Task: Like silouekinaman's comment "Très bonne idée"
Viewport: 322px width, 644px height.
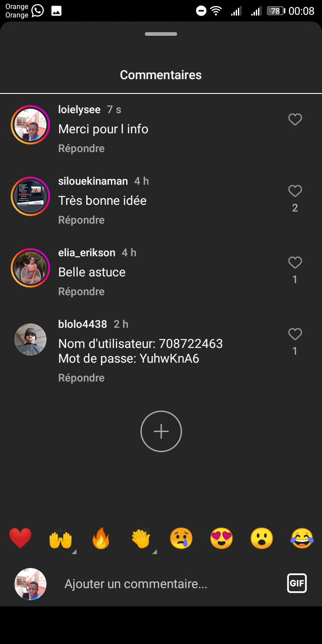Action: tap(295, 191)
